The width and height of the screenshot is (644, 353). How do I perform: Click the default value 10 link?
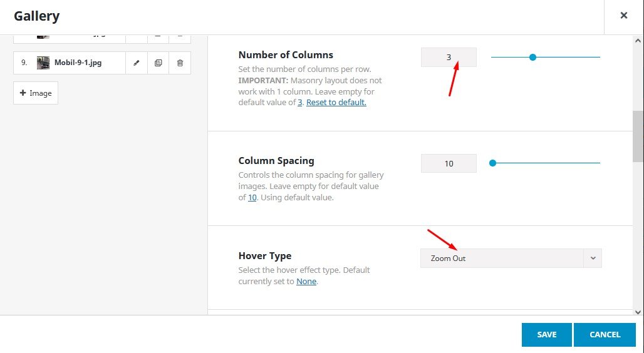[x=252, y=198]
